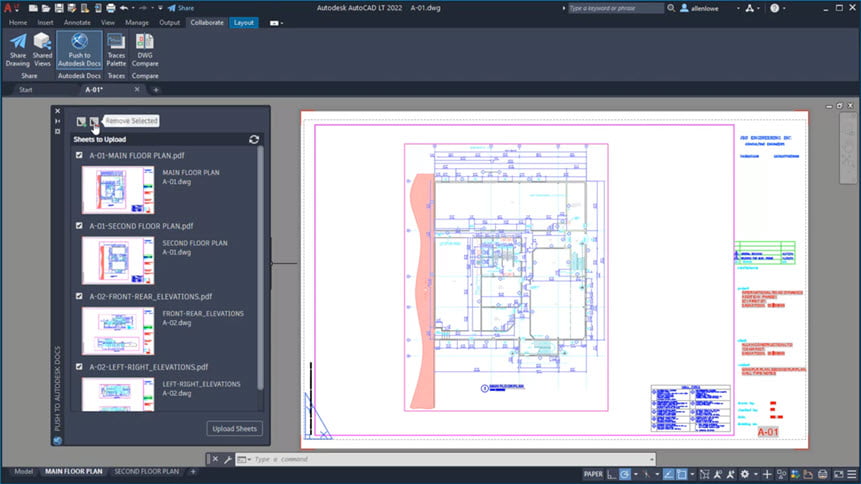Switch to the View ribbon tab
The width and height of the screenshot is (861, 484).
108,23
